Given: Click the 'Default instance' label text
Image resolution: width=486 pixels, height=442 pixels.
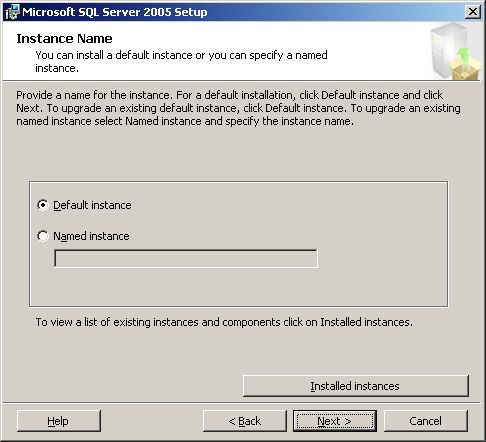Looking at the screenshot, I should [92, 205].
